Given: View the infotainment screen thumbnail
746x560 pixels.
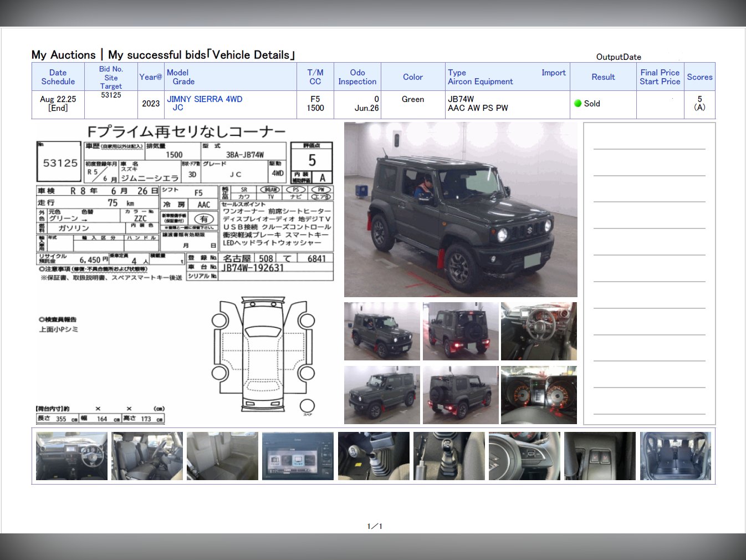Looking at the screenshot, I should point(298,456).
